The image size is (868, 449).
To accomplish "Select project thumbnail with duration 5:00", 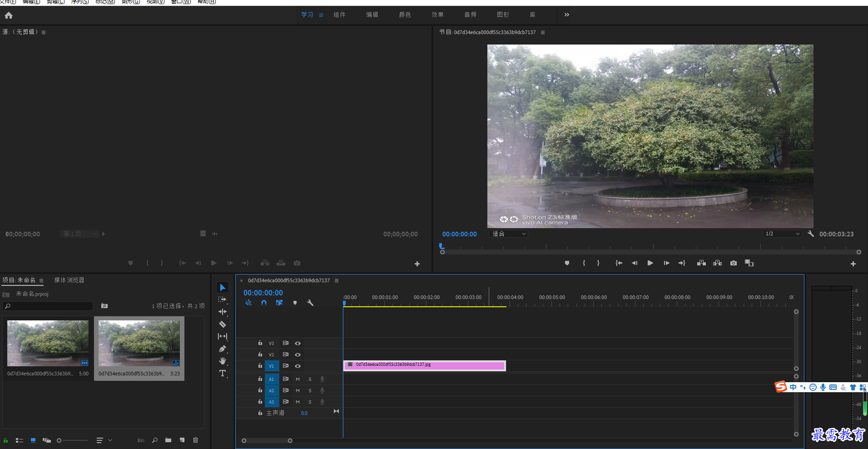I will coord(48,349).
